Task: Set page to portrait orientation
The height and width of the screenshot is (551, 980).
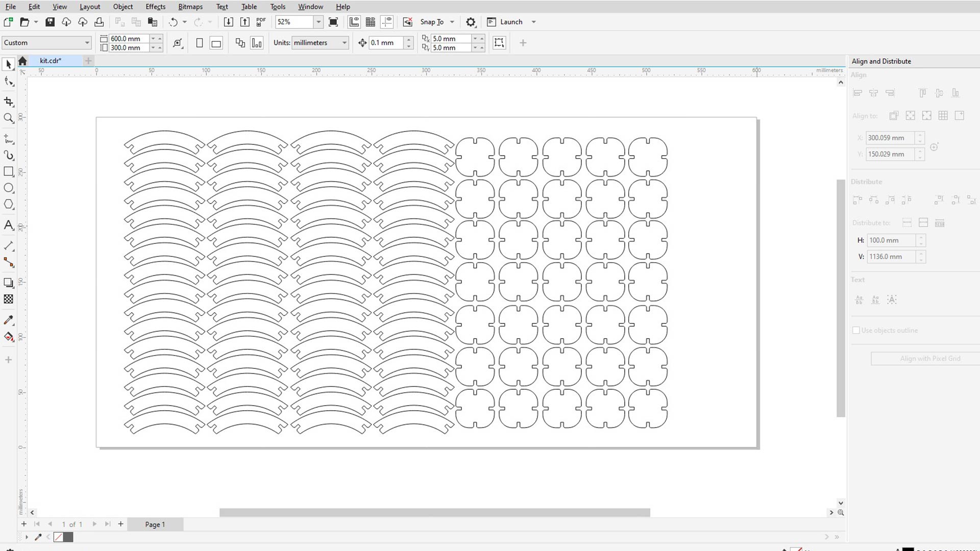Action: click(x=200, y=43)
